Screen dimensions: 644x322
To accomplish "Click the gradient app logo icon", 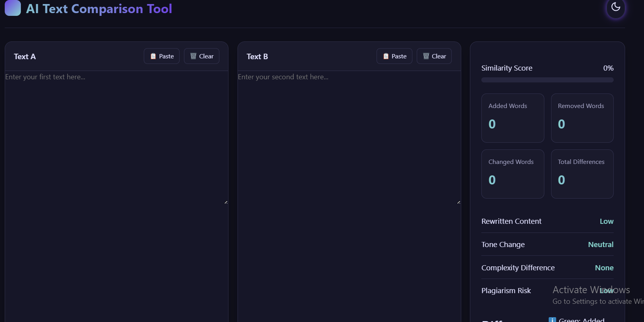I will [12, 8].
